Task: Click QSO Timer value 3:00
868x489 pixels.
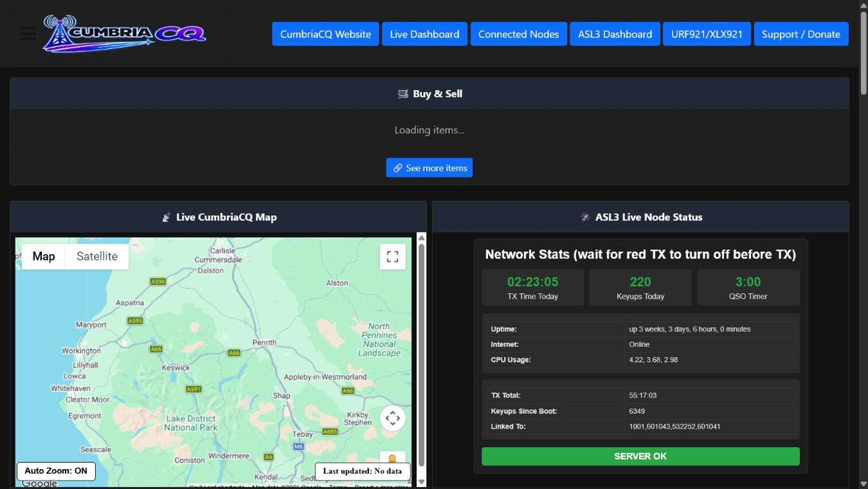Action: tap(748, 282)
